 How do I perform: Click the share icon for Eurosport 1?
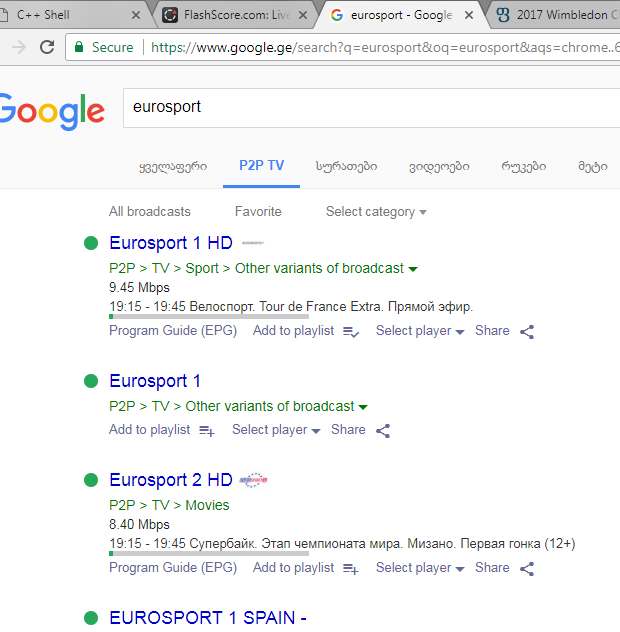pos(383,431)
